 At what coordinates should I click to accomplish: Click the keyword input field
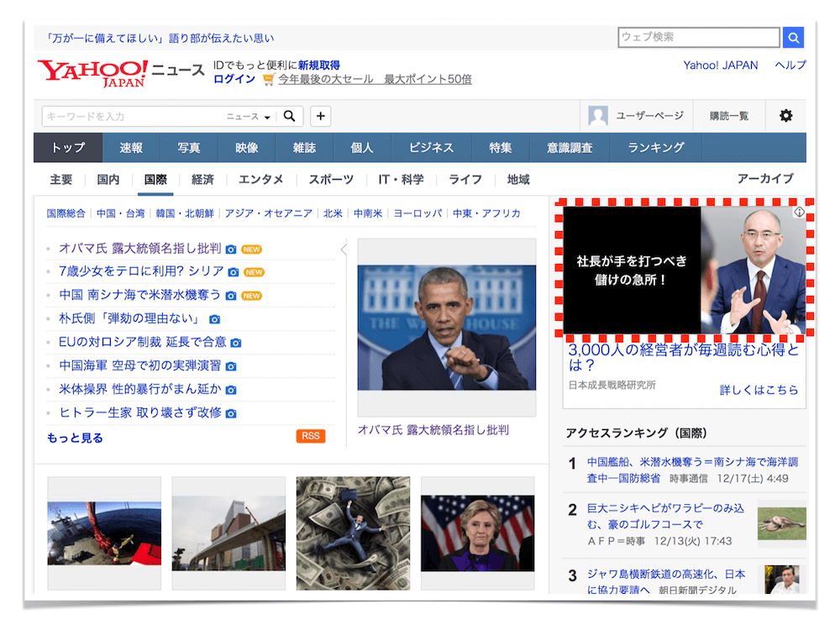click(x=126, y=116)
